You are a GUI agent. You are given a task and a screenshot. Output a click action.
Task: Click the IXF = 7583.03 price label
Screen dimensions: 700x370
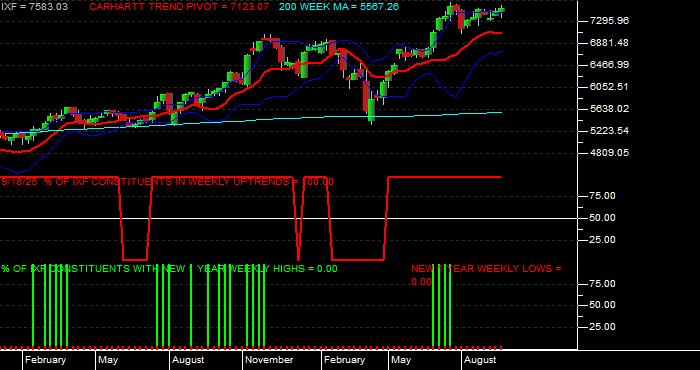click(34, 7)
